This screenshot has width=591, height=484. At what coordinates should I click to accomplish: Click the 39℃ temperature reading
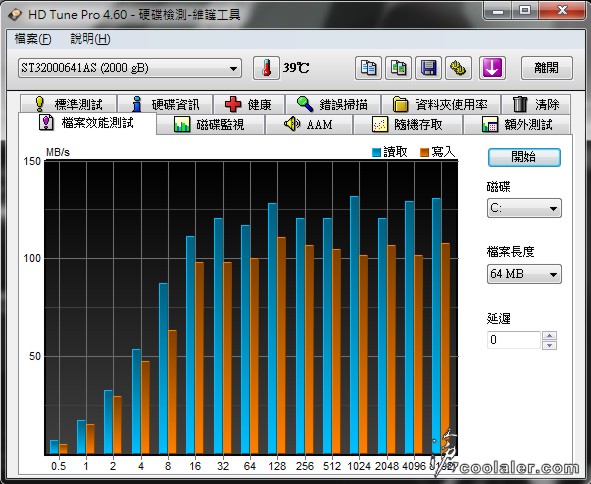(296, 68)
